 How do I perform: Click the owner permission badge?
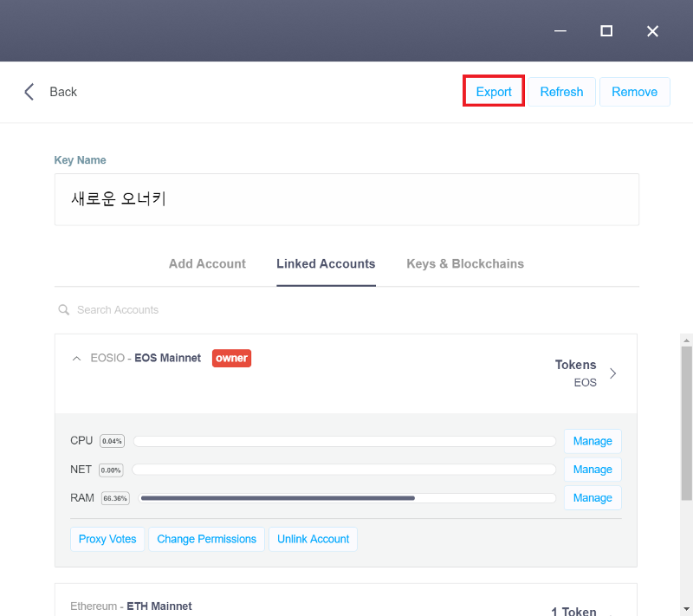[231, 358]
